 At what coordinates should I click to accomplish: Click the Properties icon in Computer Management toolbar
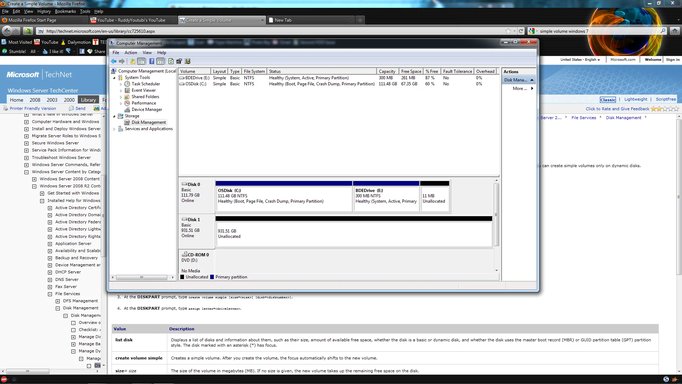point(179,61)
